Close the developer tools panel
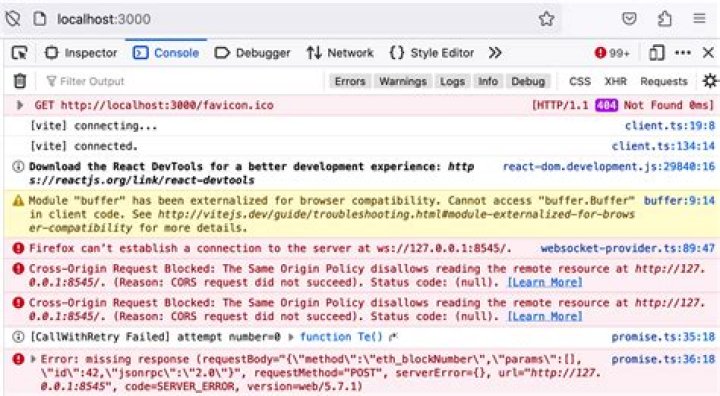The height and width of the screenshot is (396, 720). (708, 53)
